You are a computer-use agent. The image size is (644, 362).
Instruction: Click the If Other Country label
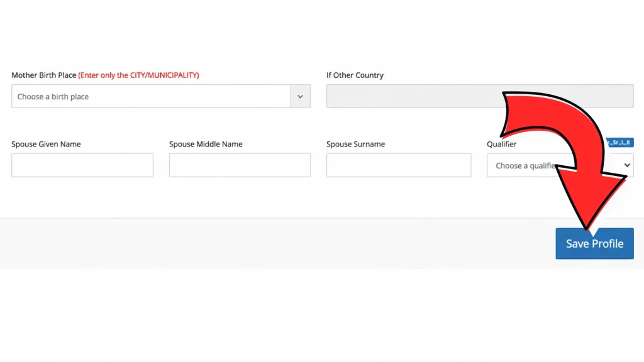[355, 75]
